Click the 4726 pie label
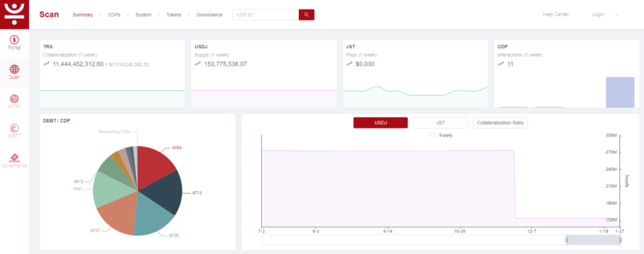The width and height of the screenshot is (644, 254). click(x=174, y=235)
